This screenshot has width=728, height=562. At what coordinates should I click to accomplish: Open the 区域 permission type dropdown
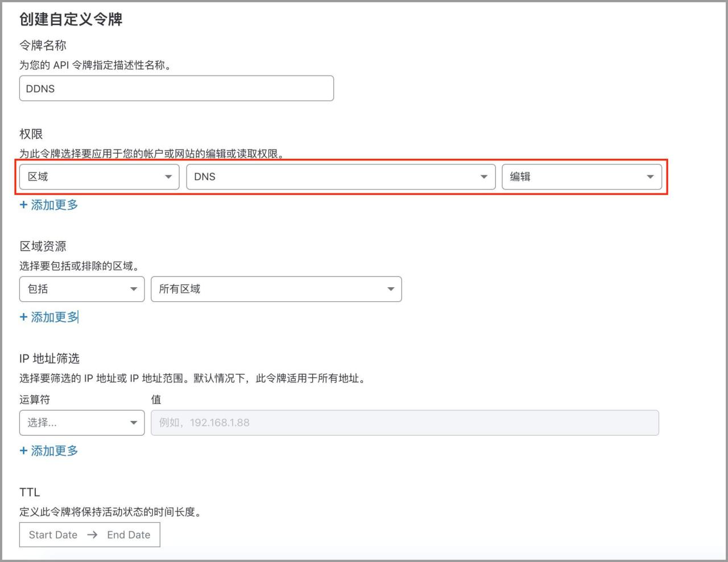tap(99, 177)
